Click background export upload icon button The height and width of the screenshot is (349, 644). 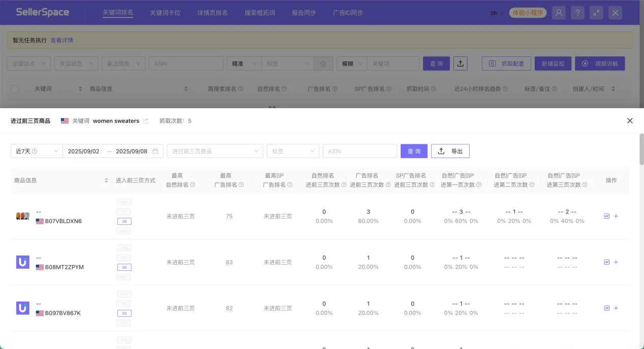click(x=460, y=64)
